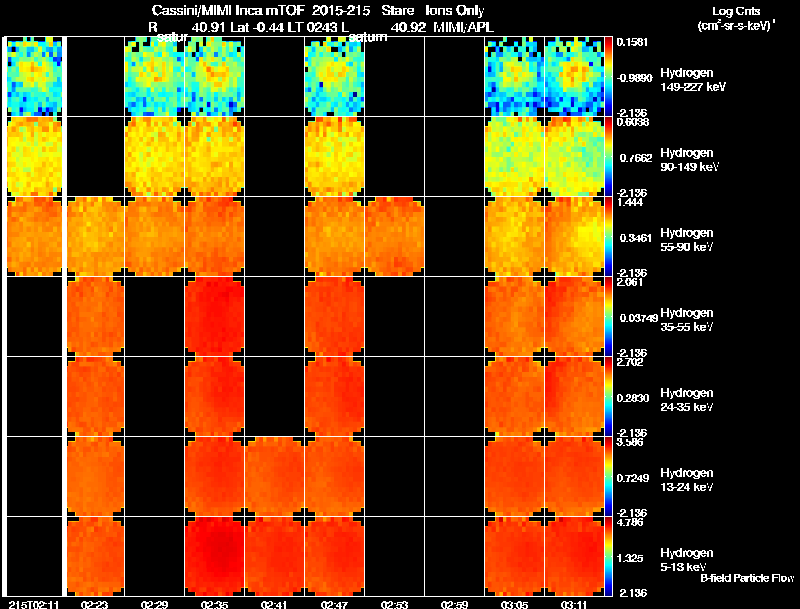Click the Hydrogen 13-24 keV panel at 03:05
The height and width of the screenshot is (609, 800).
[514, 476]
